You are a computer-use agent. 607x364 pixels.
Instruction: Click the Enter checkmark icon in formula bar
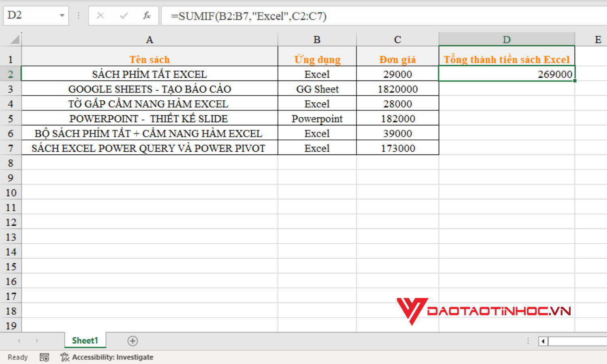pyautogui.click(x=123, y=16)
